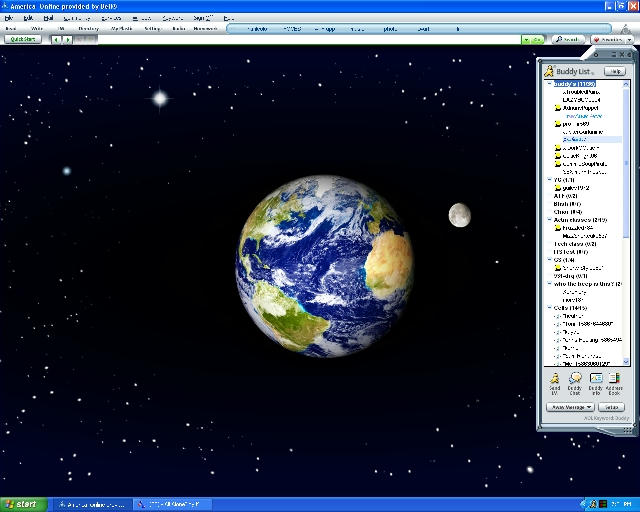This screenshot has width=640, height=512.
Task: Collapse the YG (1/1) group
Action: coord(549,180)
